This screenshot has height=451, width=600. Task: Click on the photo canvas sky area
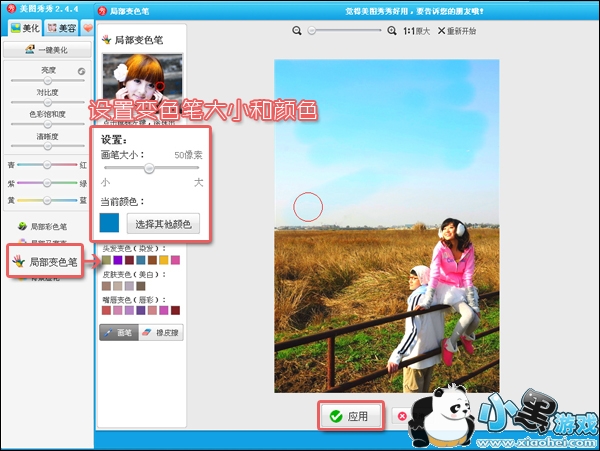386,142
